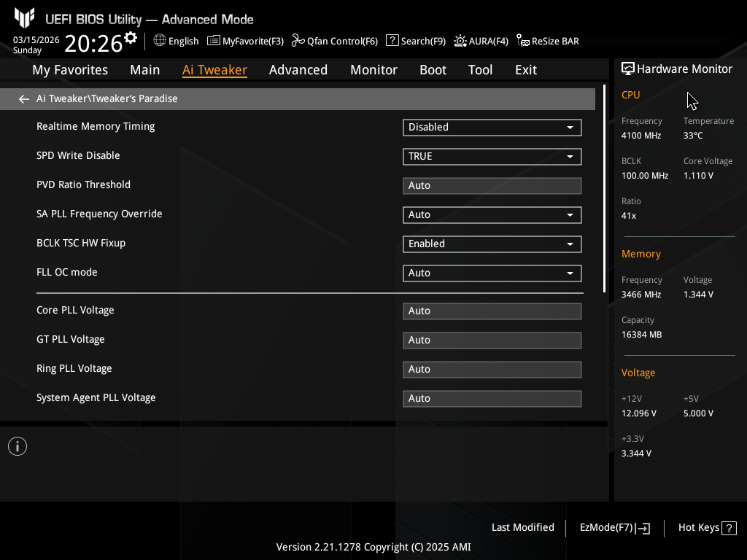Click ReSize BAR option

click(x=547, y=41)
